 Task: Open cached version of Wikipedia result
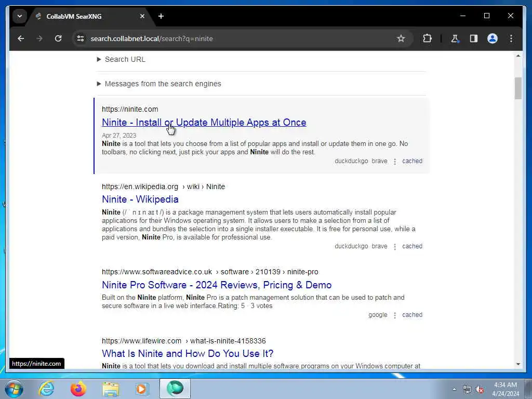(412, 246)
